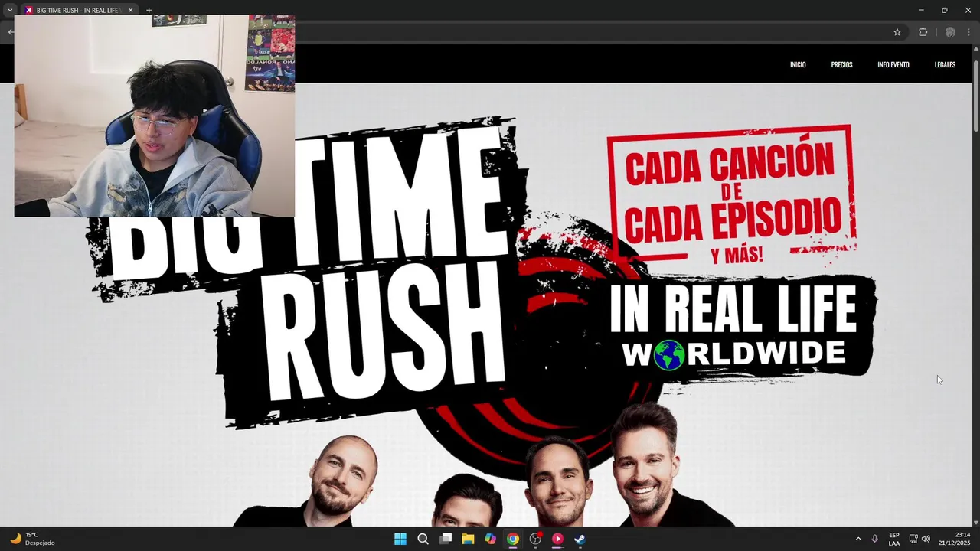Click the CADA CANCIÓN DE CADA EPISODIO stamp
The image size is (980, 551).
(x=731, y=195)
